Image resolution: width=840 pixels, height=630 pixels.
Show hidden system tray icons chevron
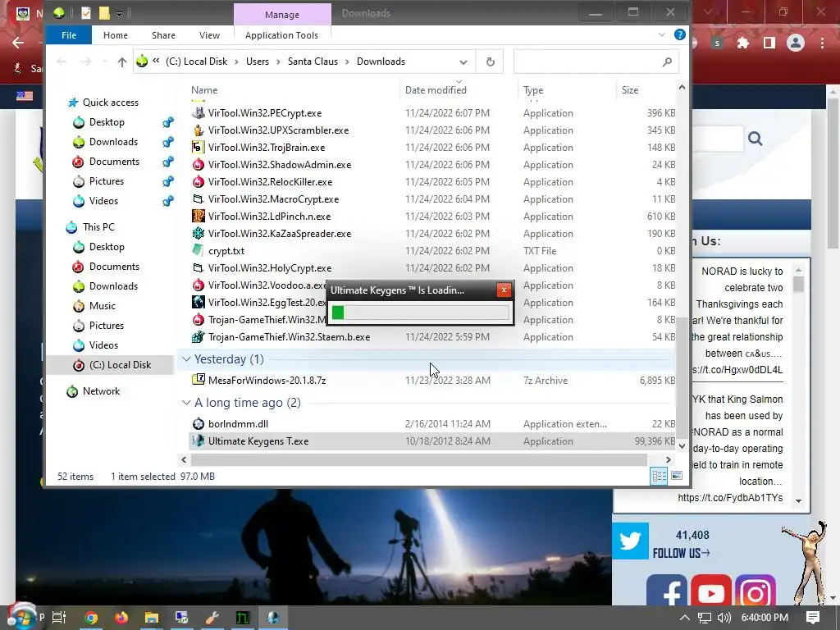tap(685, 618)
